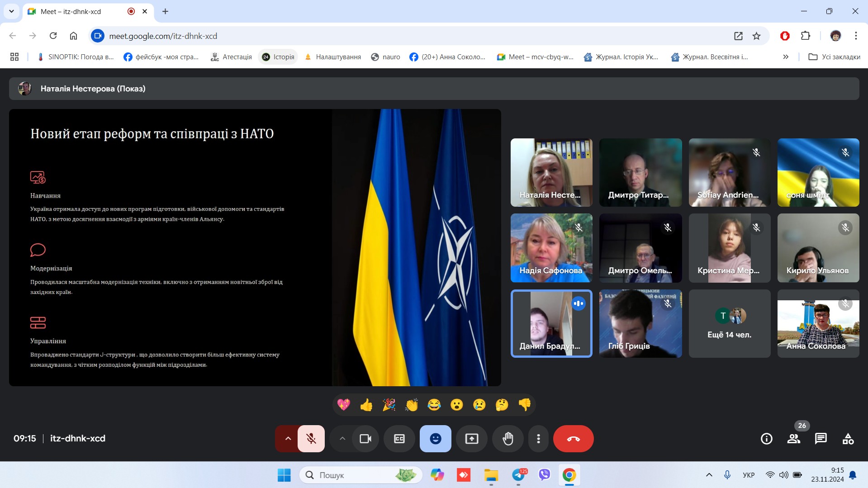Open File Explorer from the taskbar

pyautogui.click(x=491, y=475)
